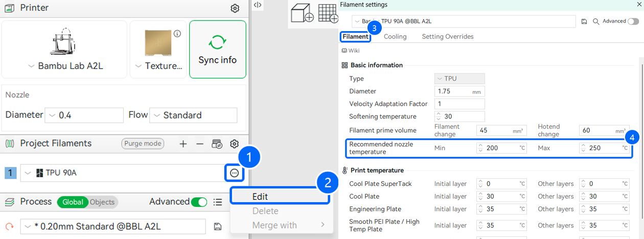The image size is (644, 239).
Task: Click the textured plate thumbnail
Action: 158,42
